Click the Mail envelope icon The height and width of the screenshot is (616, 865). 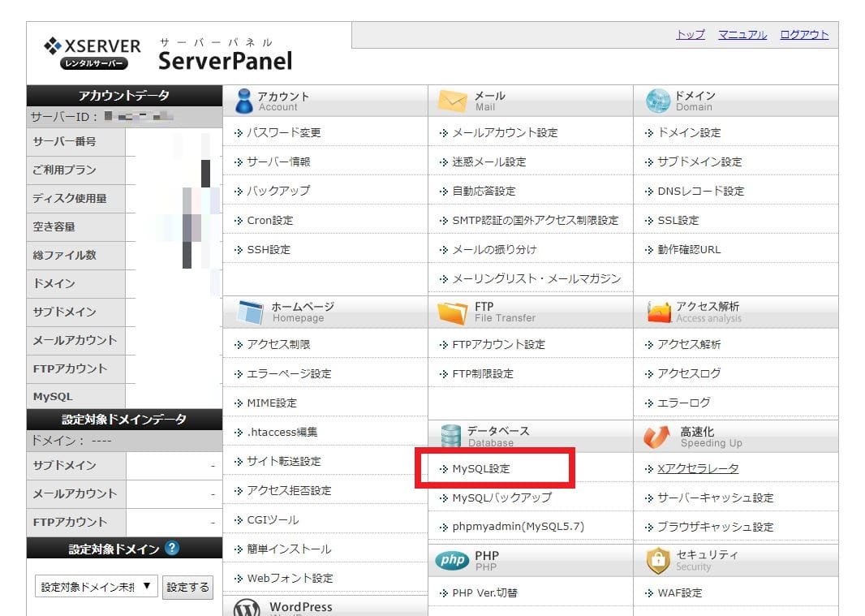tap(452, 101)
